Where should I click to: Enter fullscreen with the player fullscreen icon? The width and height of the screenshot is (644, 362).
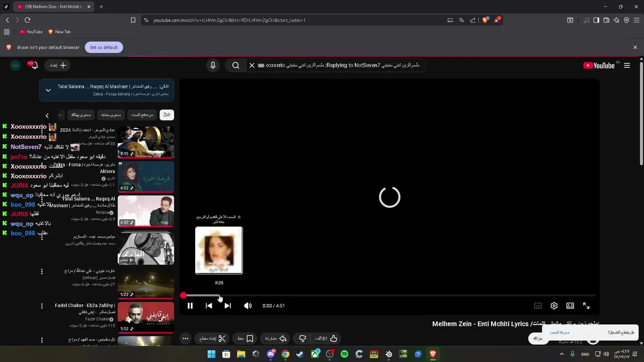(x=586, y=306)
